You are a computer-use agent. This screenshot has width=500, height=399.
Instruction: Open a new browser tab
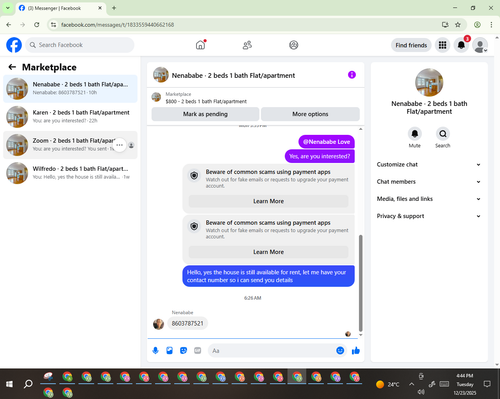114,8
